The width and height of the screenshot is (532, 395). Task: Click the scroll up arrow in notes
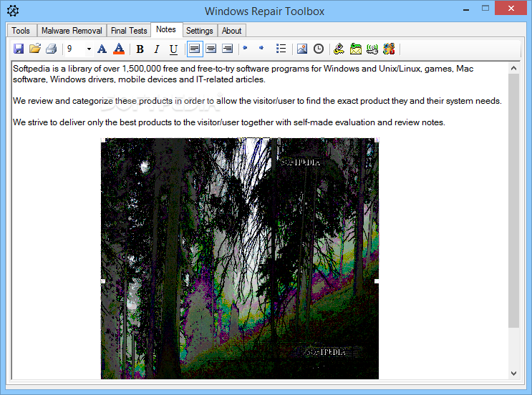click(513, 68)
